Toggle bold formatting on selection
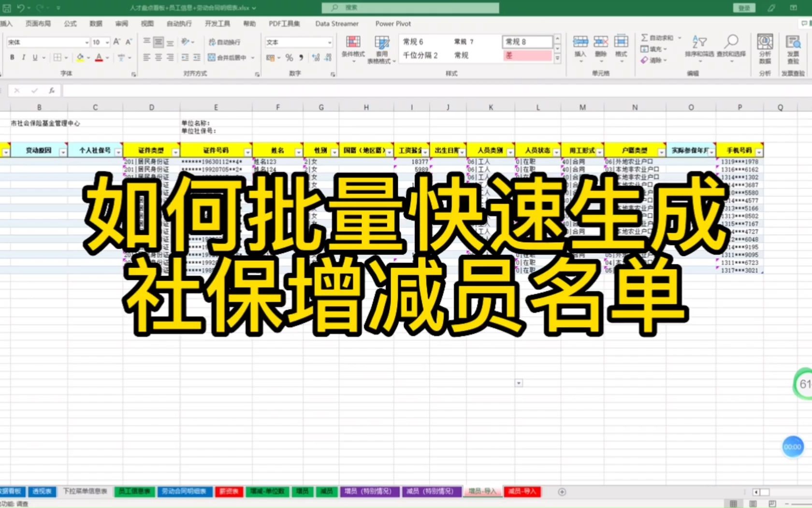 [11, 57]
